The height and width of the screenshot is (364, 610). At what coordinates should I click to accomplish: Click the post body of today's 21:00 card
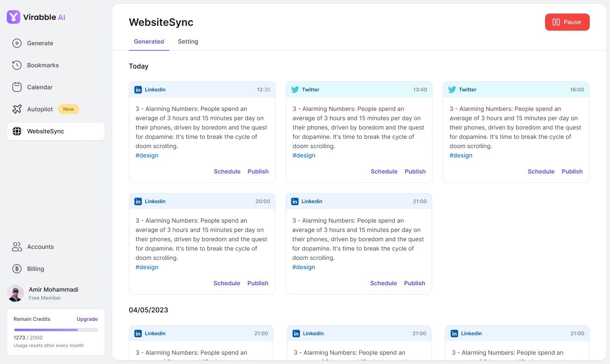(358, 239)
